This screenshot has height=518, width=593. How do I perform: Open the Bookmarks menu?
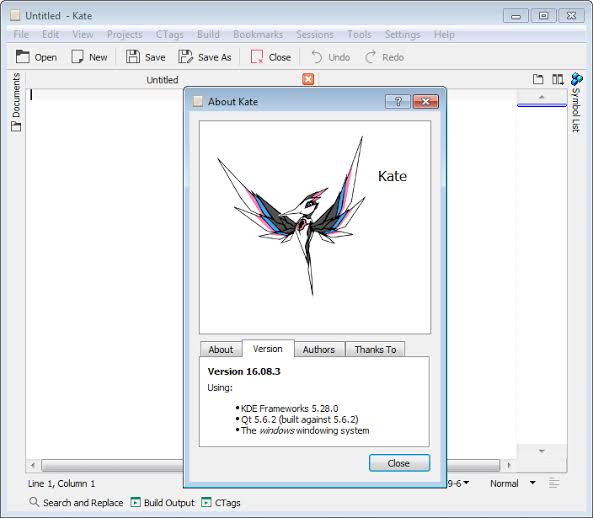coord(258,34)
